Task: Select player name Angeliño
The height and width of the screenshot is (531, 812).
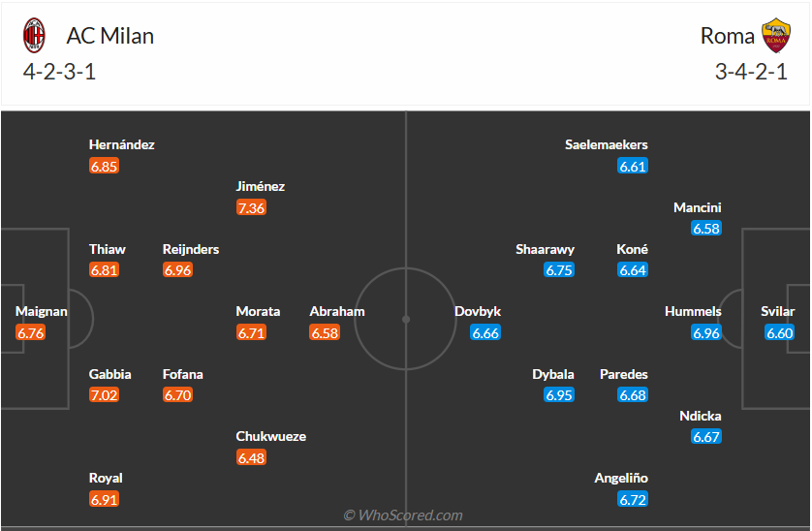Action: click(x=621, y=478)
